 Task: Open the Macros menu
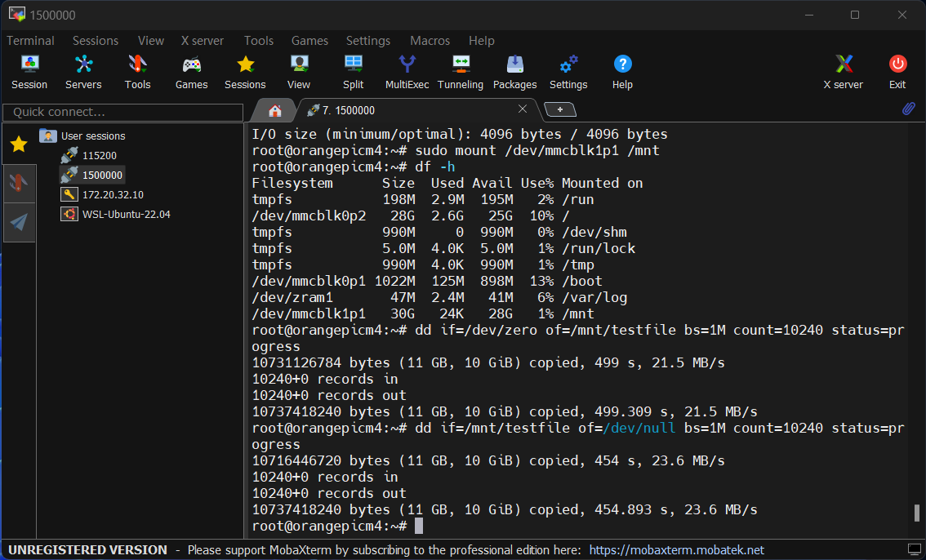[x=430, y=41]
